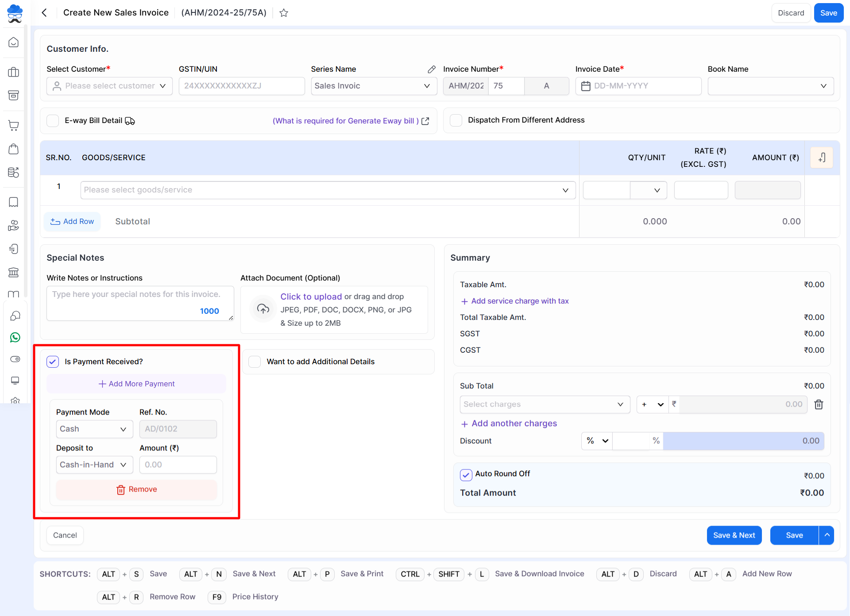Screen dimensions: 850x616
Task: Remove the payment entry
Action: pyautogui.click(x=136, y=489)
